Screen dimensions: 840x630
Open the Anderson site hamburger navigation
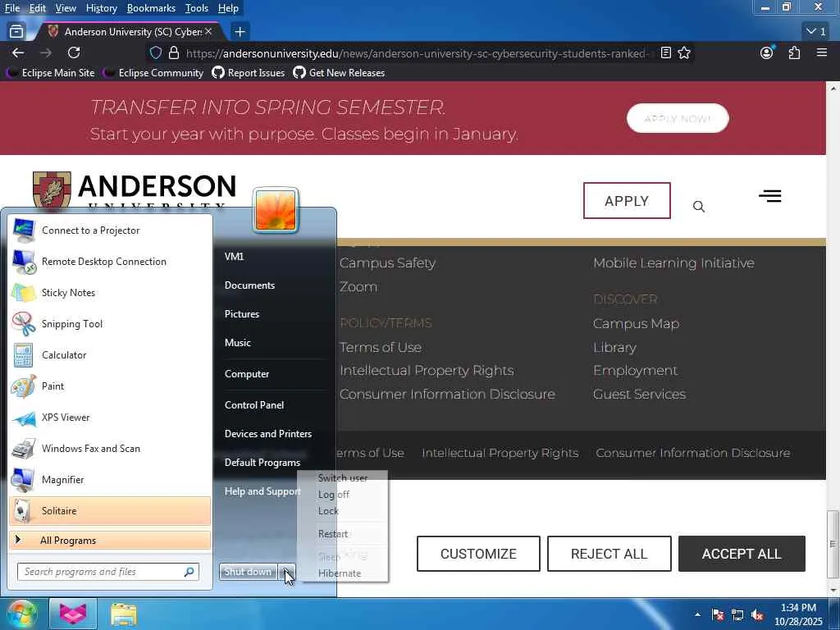tap(769, 196)
